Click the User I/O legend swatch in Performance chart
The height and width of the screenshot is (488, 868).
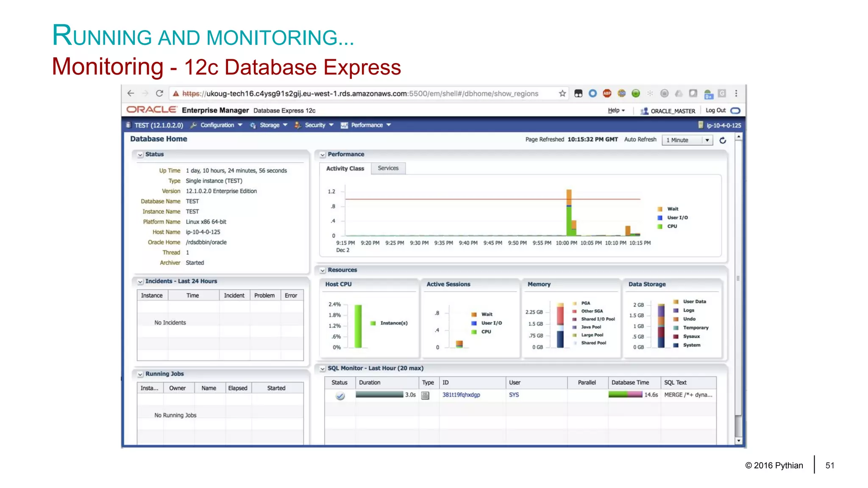click(659, 218)
